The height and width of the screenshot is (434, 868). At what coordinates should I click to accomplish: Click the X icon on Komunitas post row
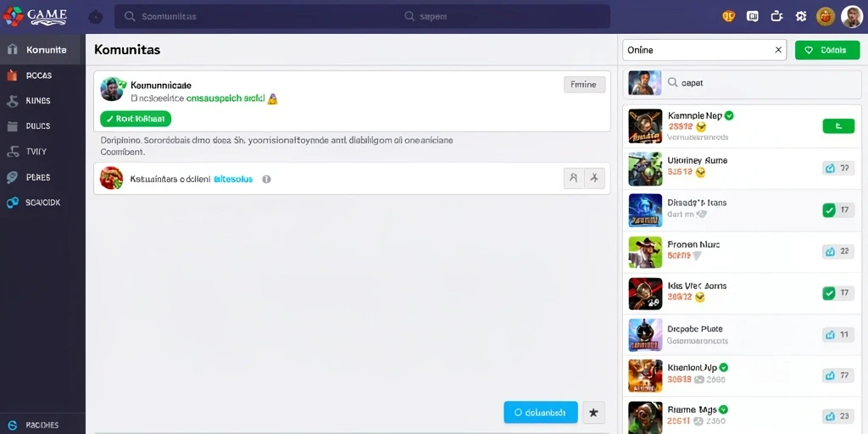(594, 178)
